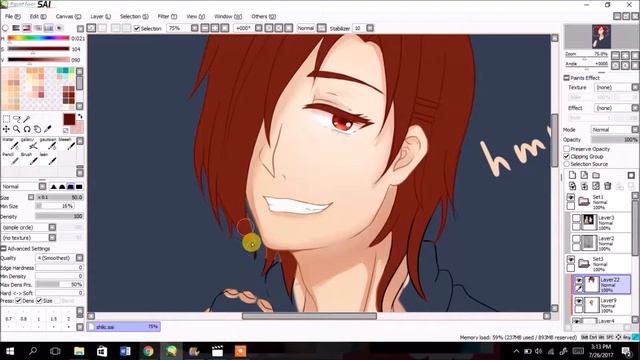Enable Preserve Opacity checkbox
Screen dimensions: 640x360
click(x=567, y=149)
